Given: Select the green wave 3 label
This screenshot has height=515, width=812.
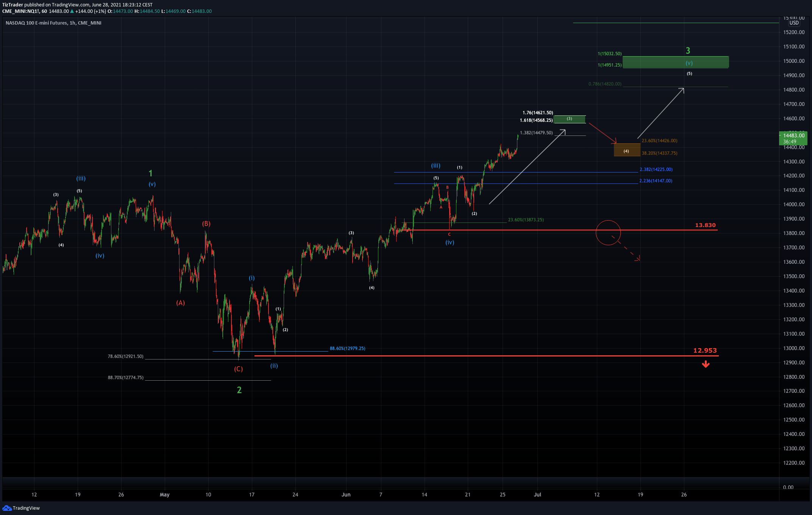Looking at the screenshot, I should [688, 51].
